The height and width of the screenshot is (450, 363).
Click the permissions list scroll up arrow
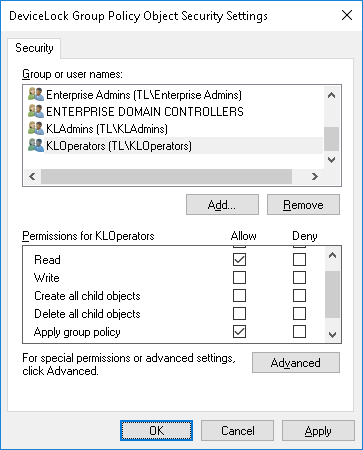tap(332, 255)
